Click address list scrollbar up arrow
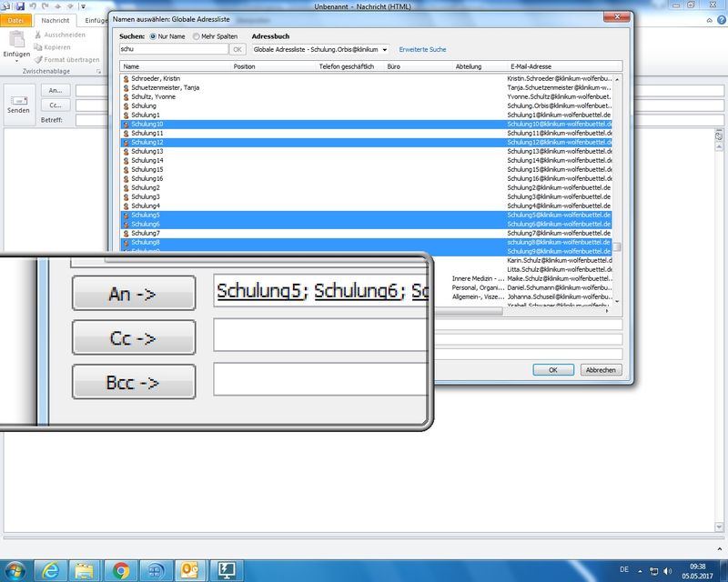Image resolution: width=728 pixels, height=582 pixels. coord(617,80)
